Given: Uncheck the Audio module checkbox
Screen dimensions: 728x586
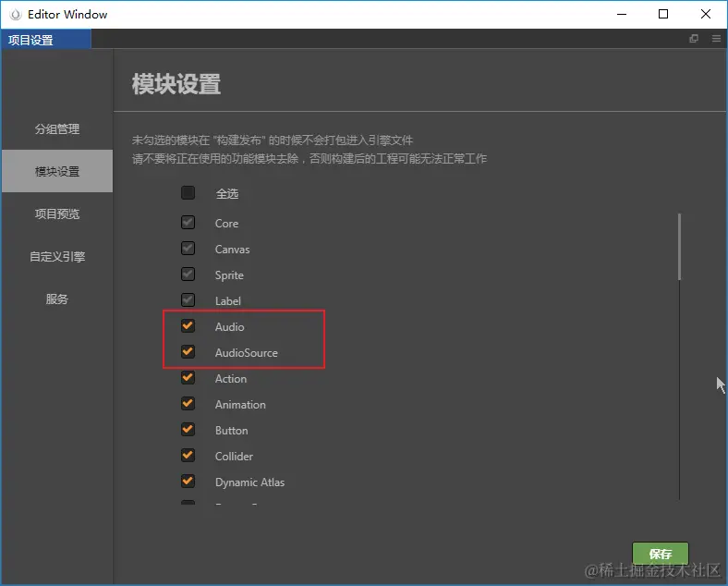Looking at the screenshot, I should coord(188,326).
